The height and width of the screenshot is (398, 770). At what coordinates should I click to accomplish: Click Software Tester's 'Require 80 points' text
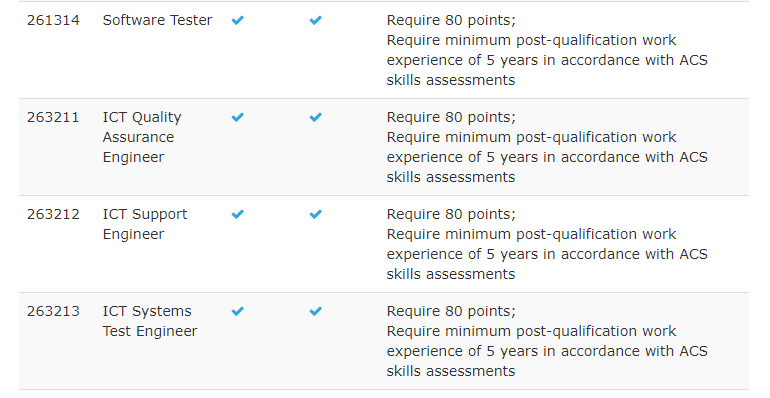[451, 20]
